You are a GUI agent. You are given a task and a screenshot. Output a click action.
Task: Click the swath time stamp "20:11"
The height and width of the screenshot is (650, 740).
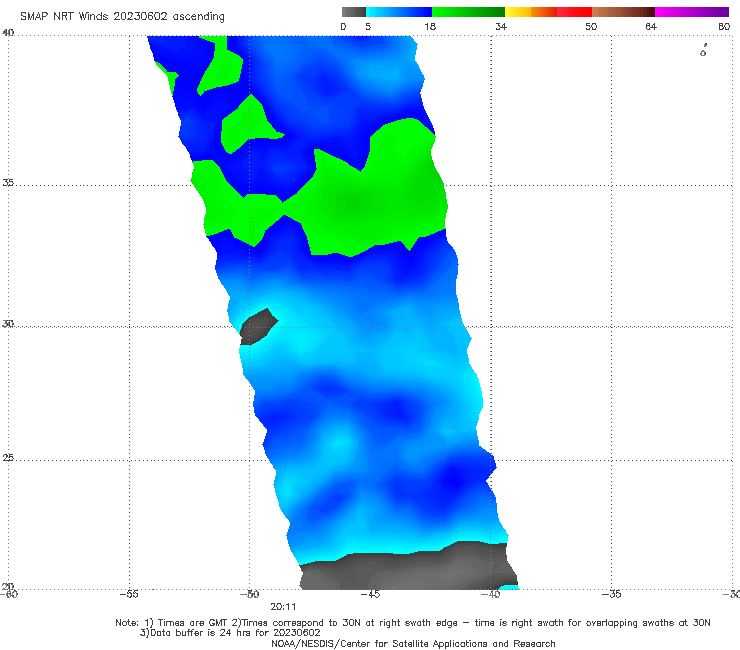(283, 607)
